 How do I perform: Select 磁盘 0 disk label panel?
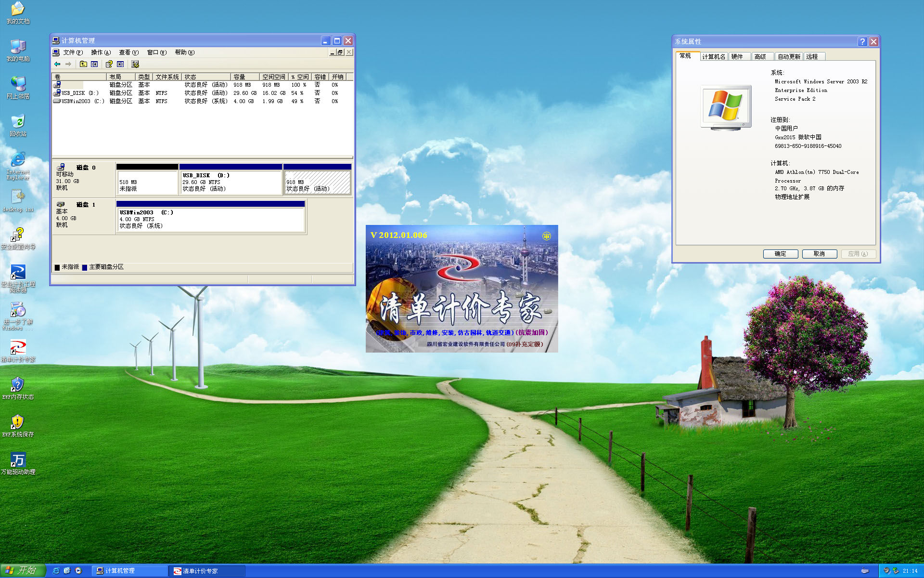click(x=83, y=179)
